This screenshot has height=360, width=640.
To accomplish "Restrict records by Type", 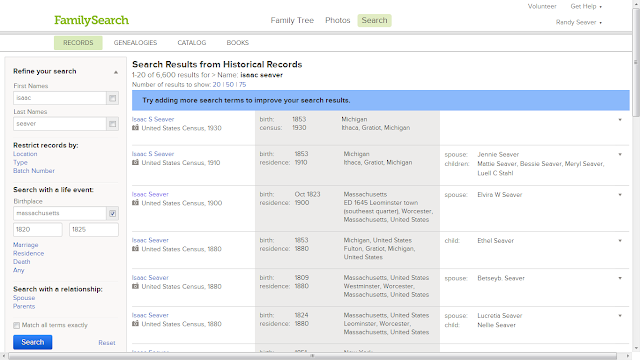I will 20,162.
